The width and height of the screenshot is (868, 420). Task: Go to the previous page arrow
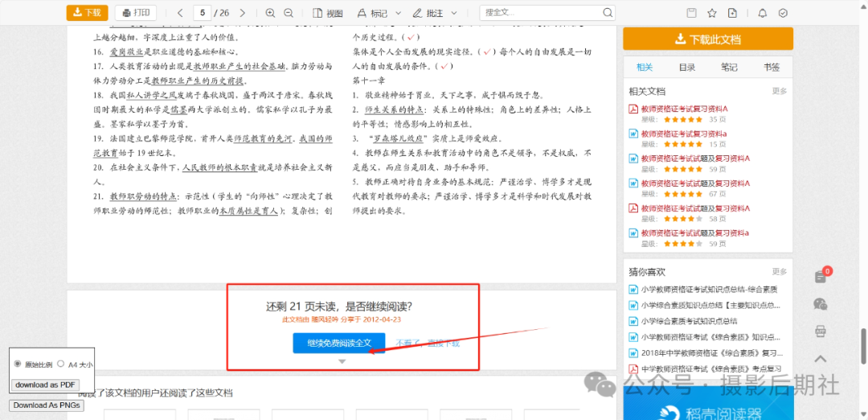[180, 13]
